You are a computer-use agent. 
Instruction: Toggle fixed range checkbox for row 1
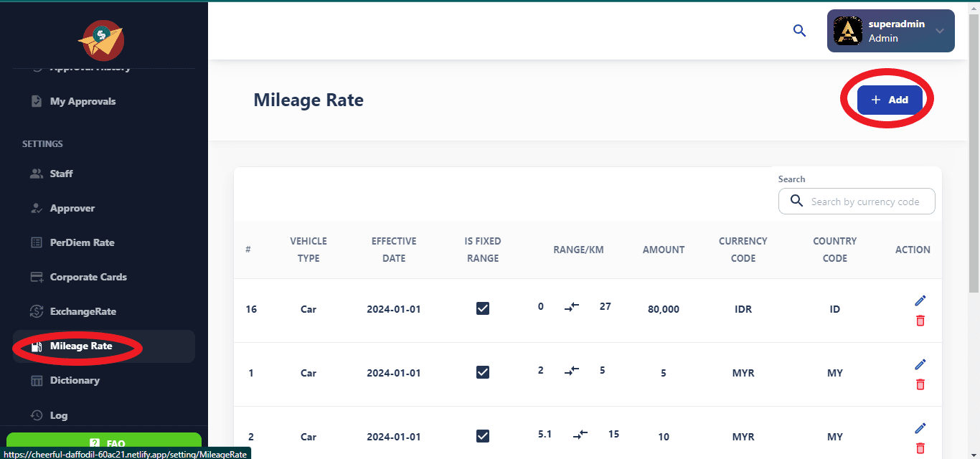[x=483, y=372]
